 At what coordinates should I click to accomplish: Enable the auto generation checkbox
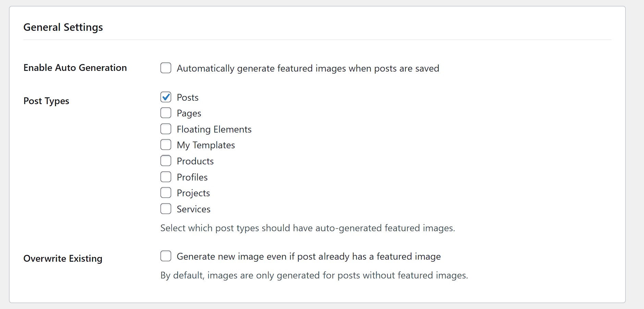coord(166,68)
